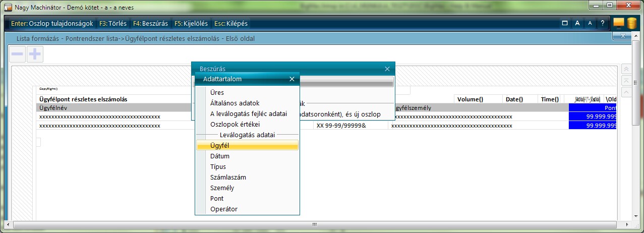Click the larger A font-size icon
Screen dimensions: 644x233
click(577, 23)
